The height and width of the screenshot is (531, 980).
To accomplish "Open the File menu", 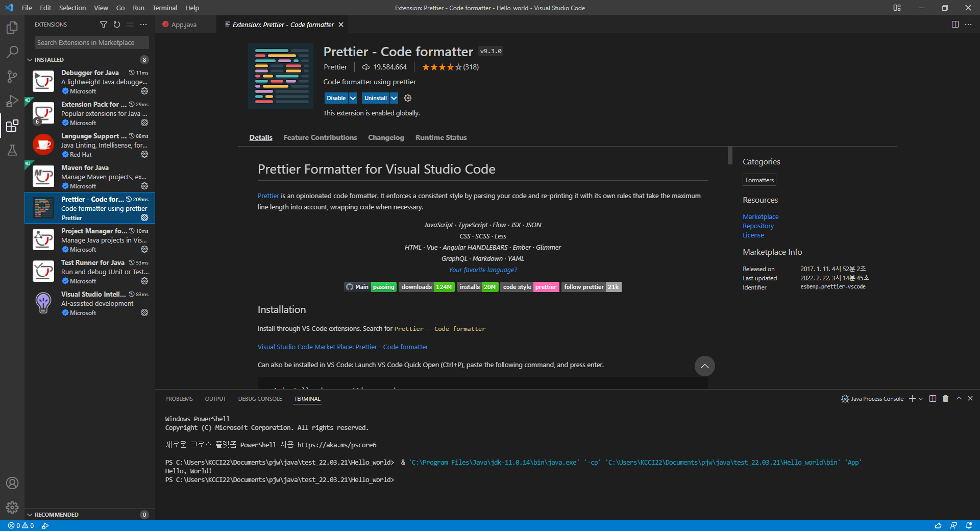I will tap(27, 8).
